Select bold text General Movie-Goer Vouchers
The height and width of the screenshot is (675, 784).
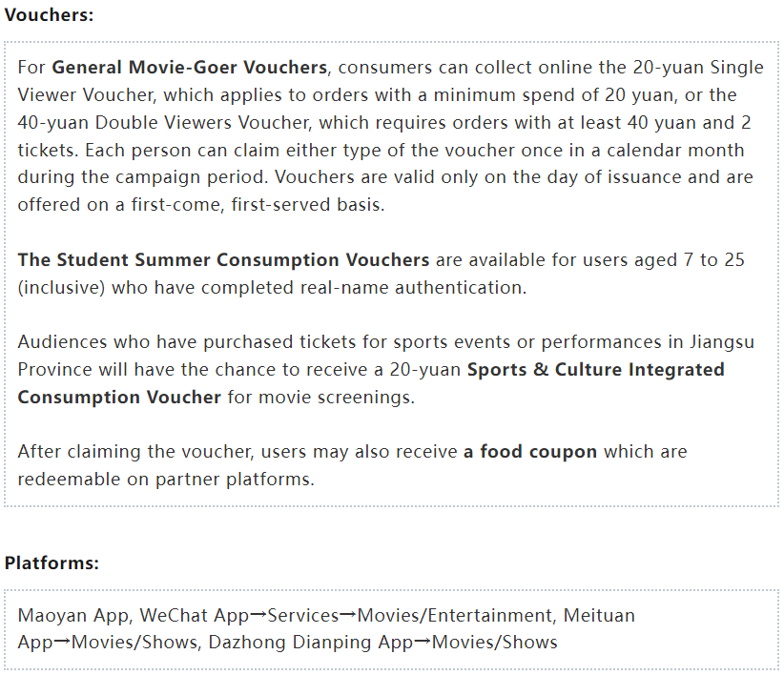coord(190,68)
